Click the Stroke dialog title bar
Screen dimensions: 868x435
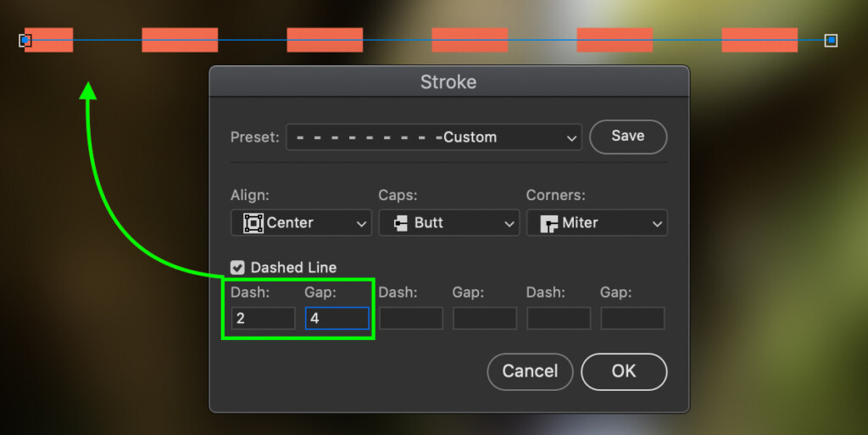click(449, 82)
